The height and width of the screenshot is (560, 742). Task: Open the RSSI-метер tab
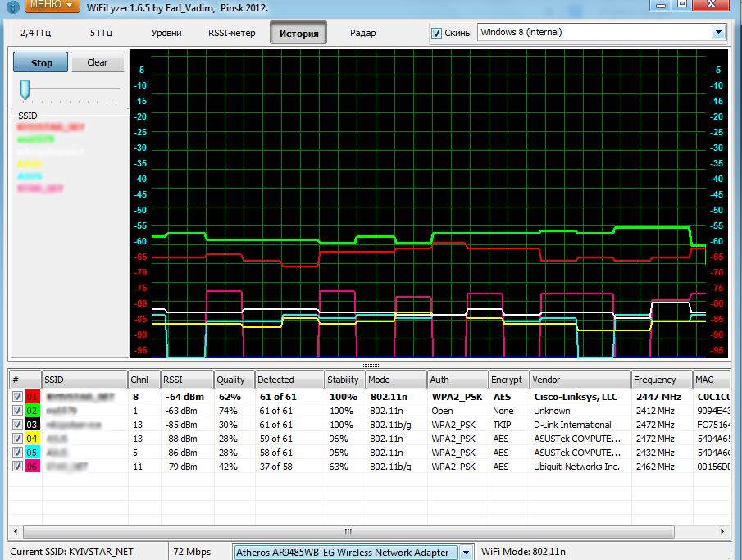click(x=232, y=33)
